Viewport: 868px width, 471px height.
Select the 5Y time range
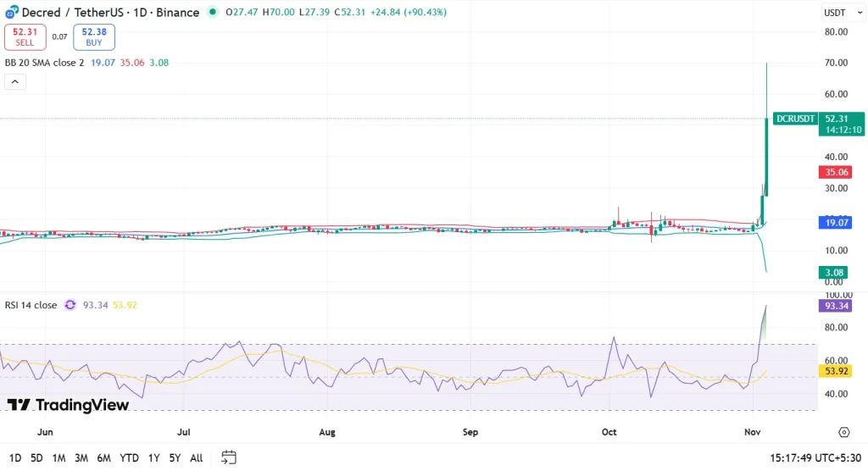pyautogui.click(x=175, y=457)
